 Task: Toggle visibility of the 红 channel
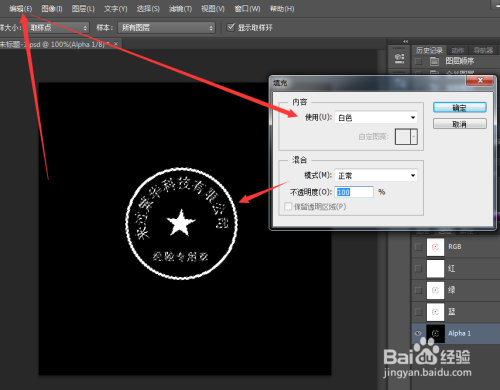pos(418,269)
